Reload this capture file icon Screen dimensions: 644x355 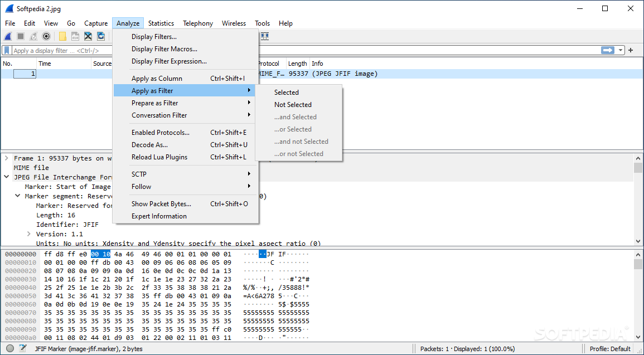coord(100,37)
